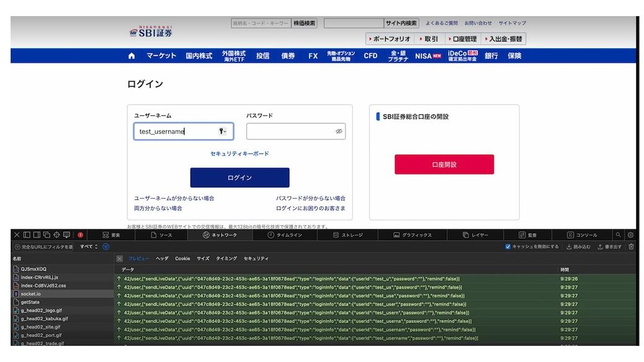
Task: Select the ヘッダ detail tab
Action: click(162, 259)
